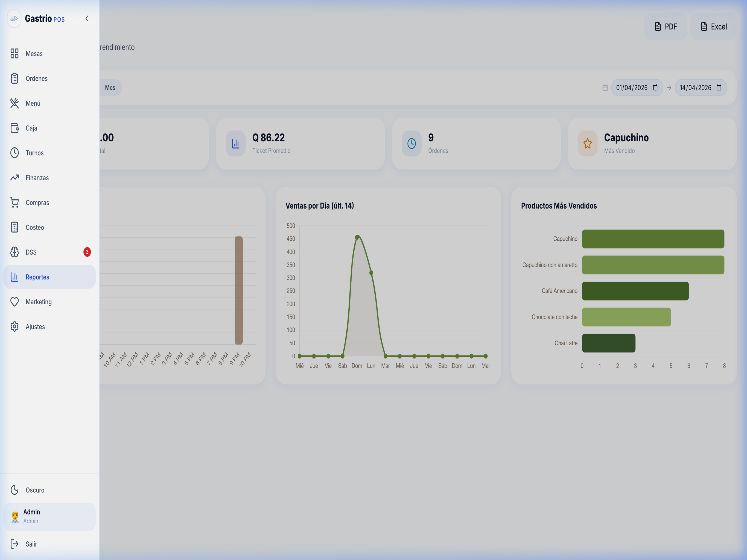
Task: Go to Ajustes settings
Action: (x=50, y=326)
